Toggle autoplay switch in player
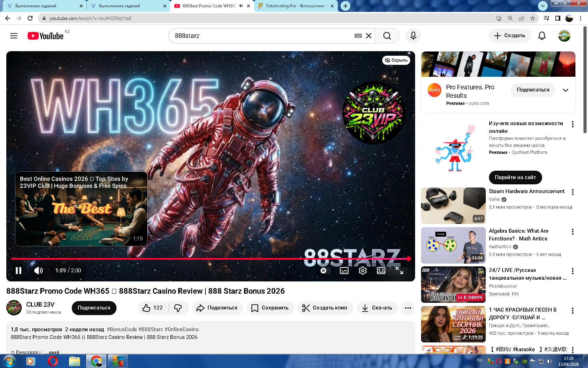 324,271
